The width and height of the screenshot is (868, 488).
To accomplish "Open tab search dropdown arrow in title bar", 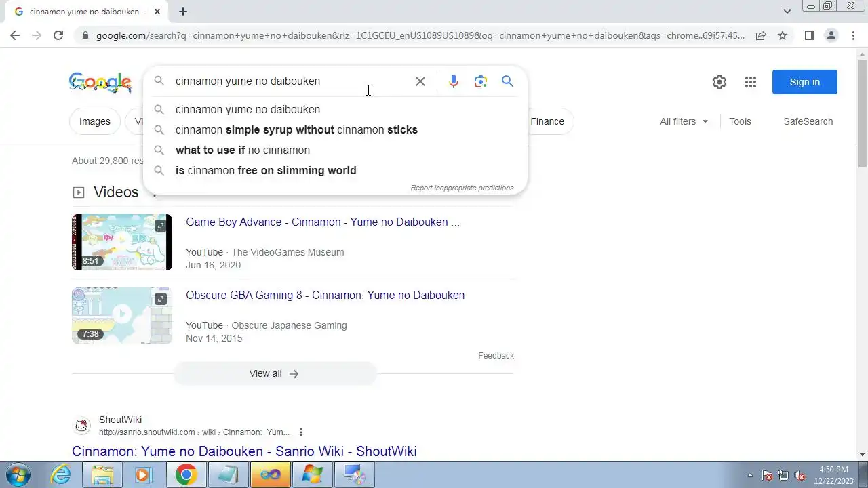I will point(787,12).
